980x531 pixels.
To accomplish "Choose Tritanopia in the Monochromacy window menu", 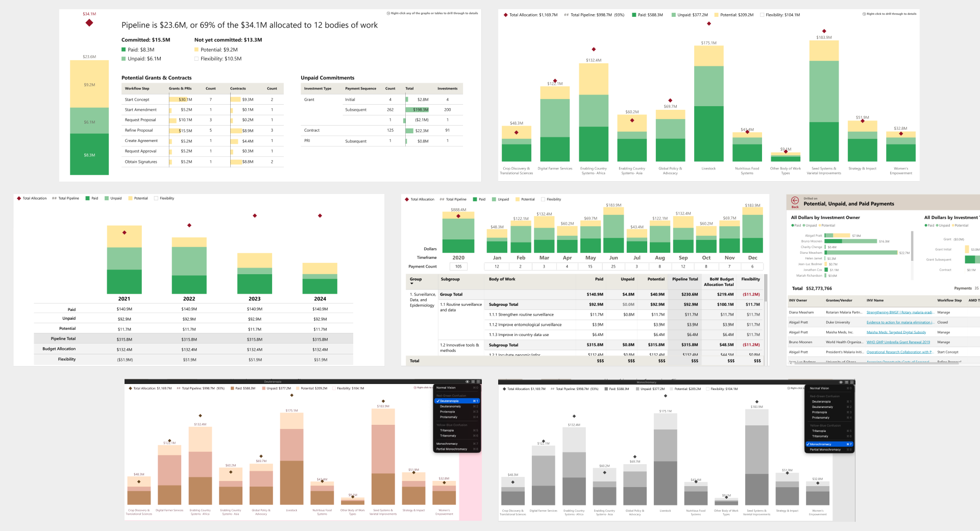I will (818, 431).
